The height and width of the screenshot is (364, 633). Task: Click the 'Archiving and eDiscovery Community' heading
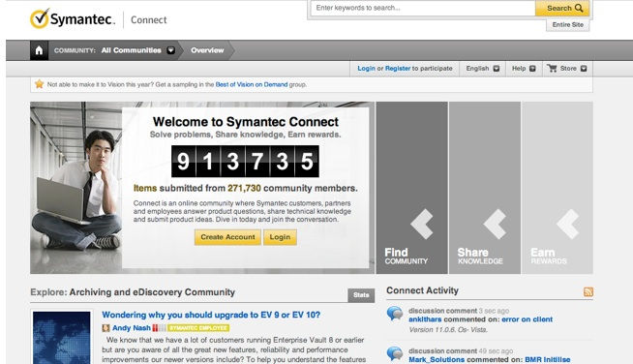pyautogui.click(x=152, y=292)
